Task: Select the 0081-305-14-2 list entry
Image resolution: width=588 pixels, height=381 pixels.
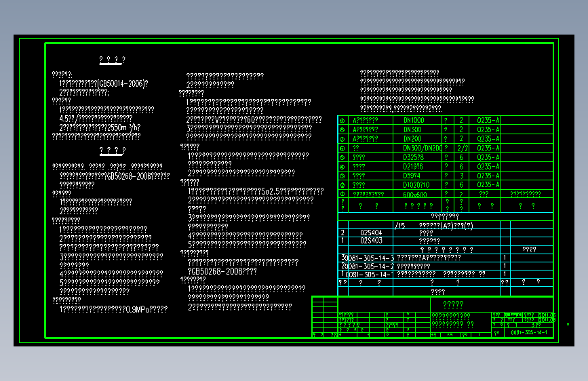Action: pos(370,266)
